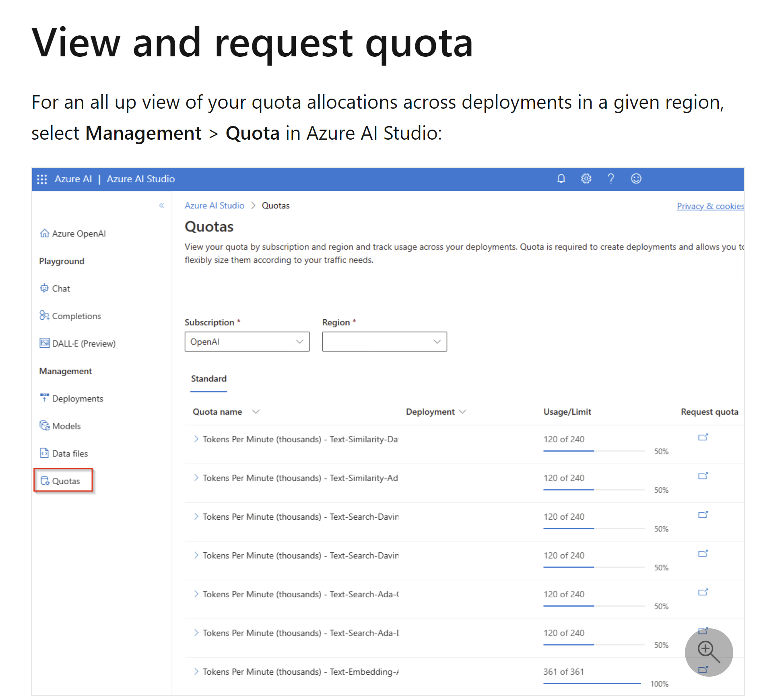Open Deployments in the Management menu
757x700 pixels.
[x=77, y=399]
